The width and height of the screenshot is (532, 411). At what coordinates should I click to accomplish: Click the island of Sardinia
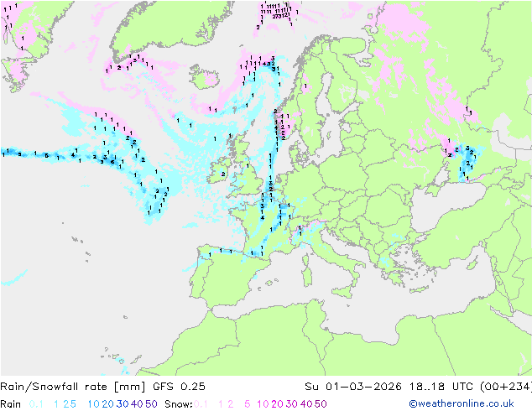coord(307,274)
